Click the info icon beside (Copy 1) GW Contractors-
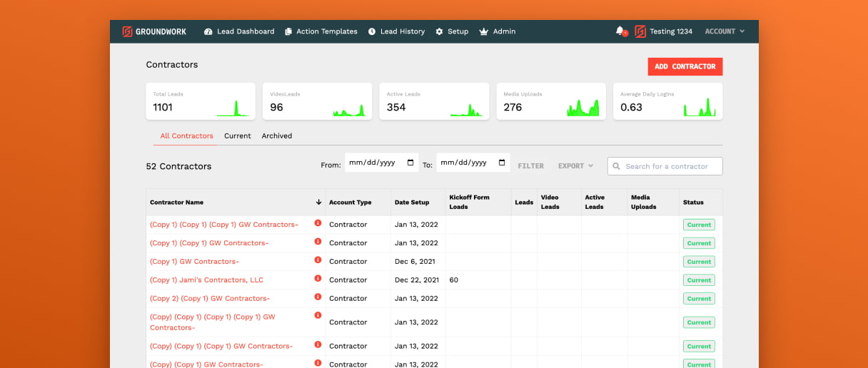Screen dimensions: 868x368 pos(318,260)
